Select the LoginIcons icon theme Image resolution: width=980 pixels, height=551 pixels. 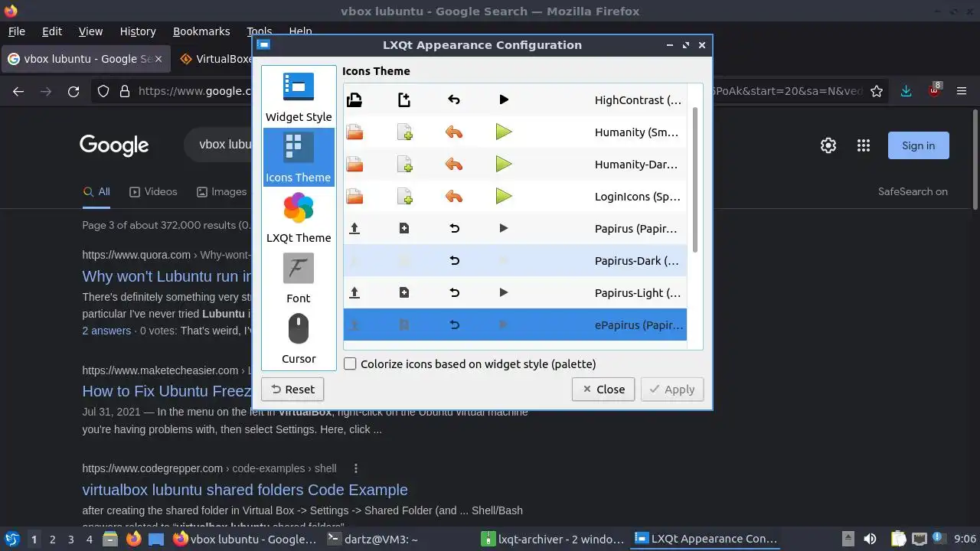coord(514,197)
